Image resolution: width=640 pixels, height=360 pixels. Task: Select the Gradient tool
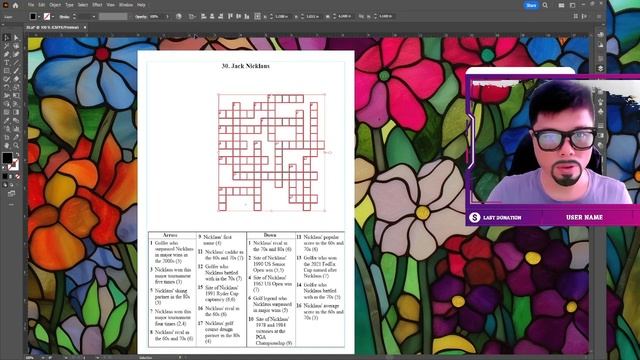(x=16, y=112)
